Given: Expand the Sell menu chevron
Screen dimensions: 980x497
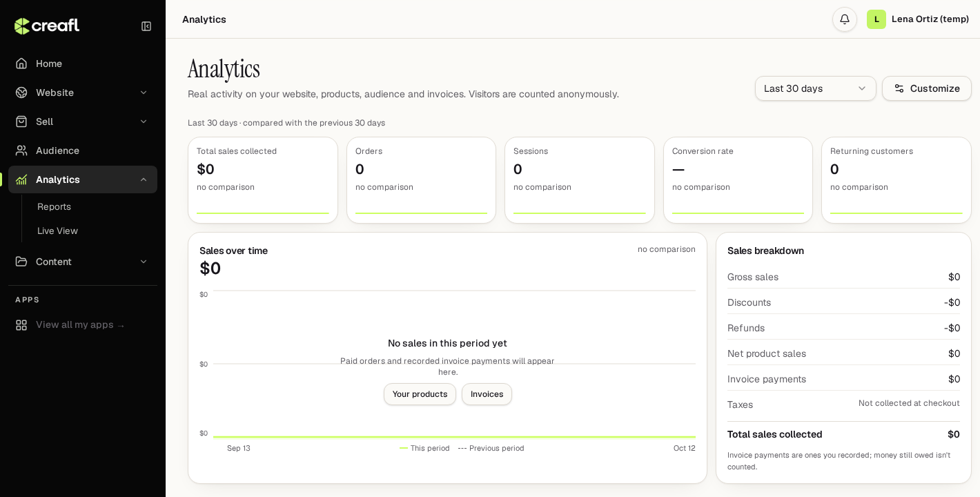Looking at the screenshot, I should point(144,121).
